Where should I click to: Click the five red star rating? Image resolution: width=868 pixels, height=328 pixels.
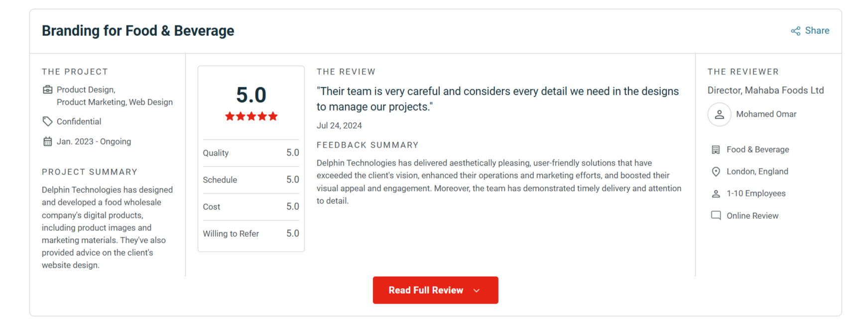[251, 117]
